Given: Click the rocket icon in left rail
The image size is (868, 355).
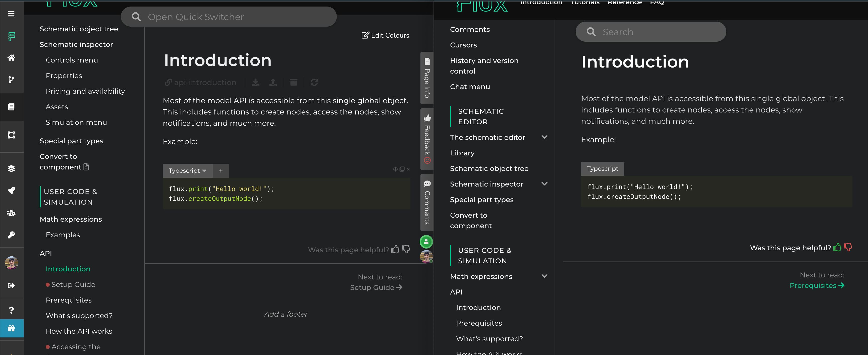Looking at the screenshot, I should (x=11, y=191).
